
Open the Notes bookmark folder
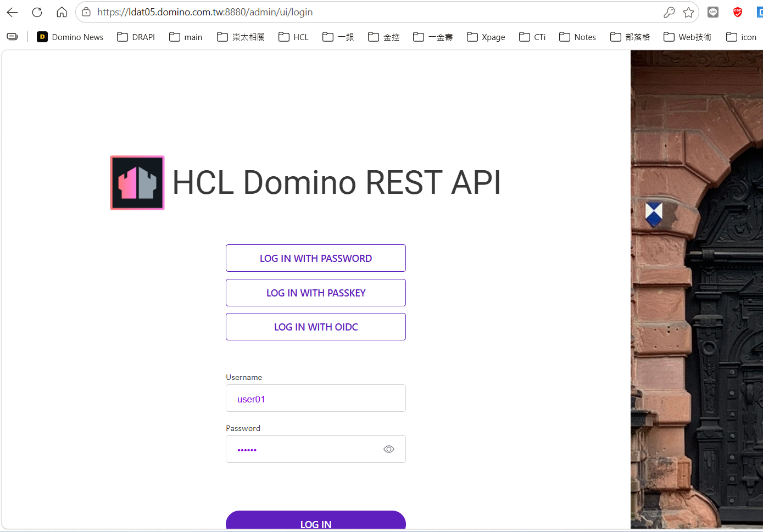577,37
